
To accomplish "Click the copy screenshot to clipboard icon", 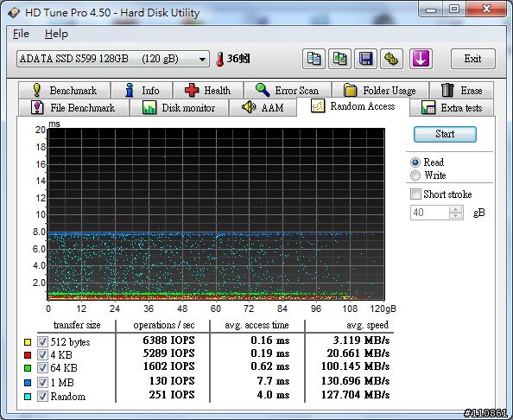I will 339,59.
